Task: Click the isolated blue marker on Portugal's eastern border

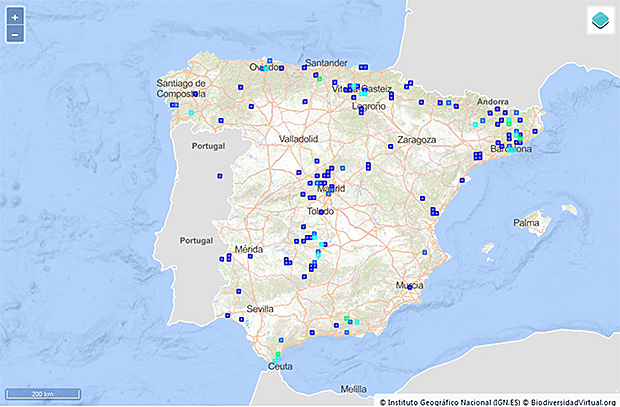Action: [x=219, y=176]
